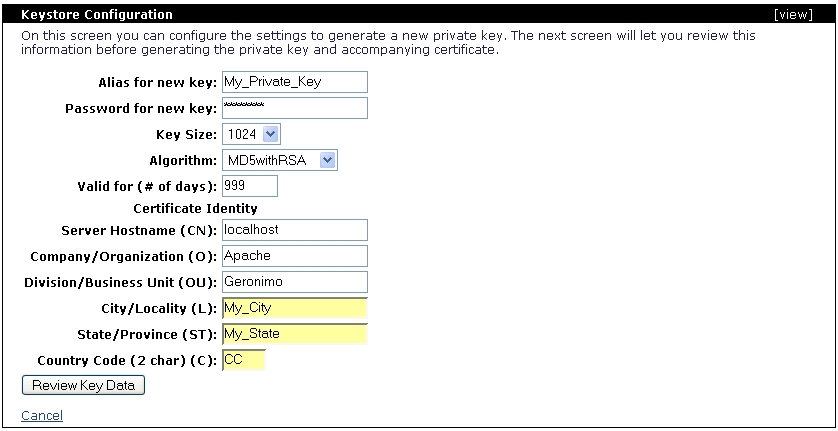This screenshot has height=431, width=838.
Task: Click the Company/Organization field containing Apache
Action: 294,256
